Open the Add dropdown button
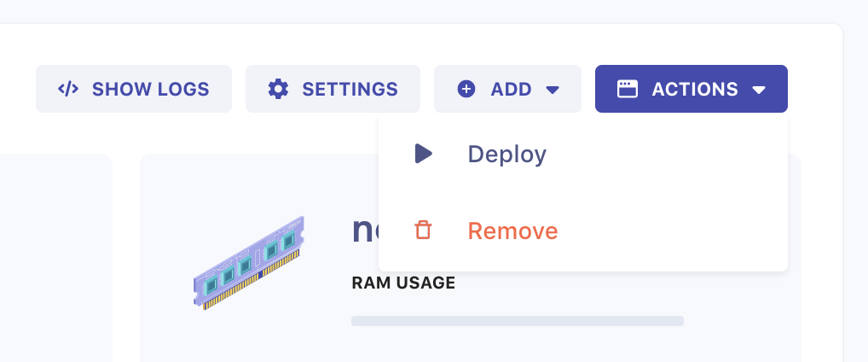This screenshot has height=362, width=868. pos(510,89)
